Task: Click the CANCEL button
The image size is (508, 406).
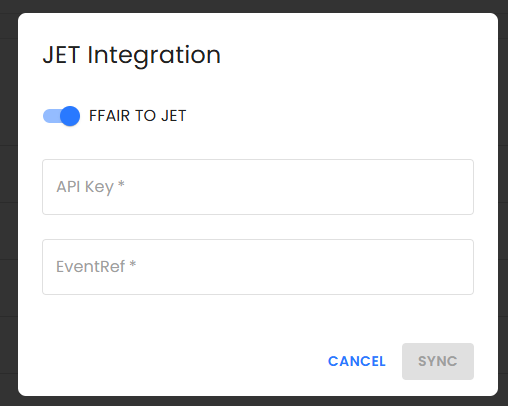Action: tap(357, 361)
